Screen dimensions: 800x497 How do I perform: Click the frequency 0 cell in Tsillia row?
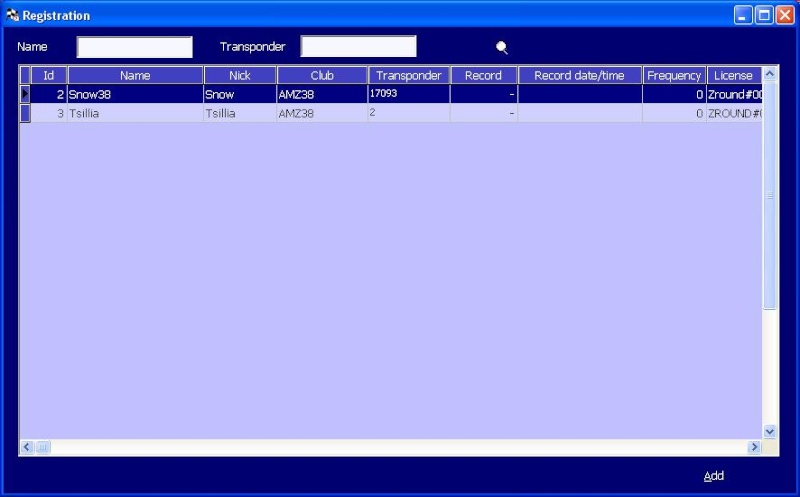(674, 113)
